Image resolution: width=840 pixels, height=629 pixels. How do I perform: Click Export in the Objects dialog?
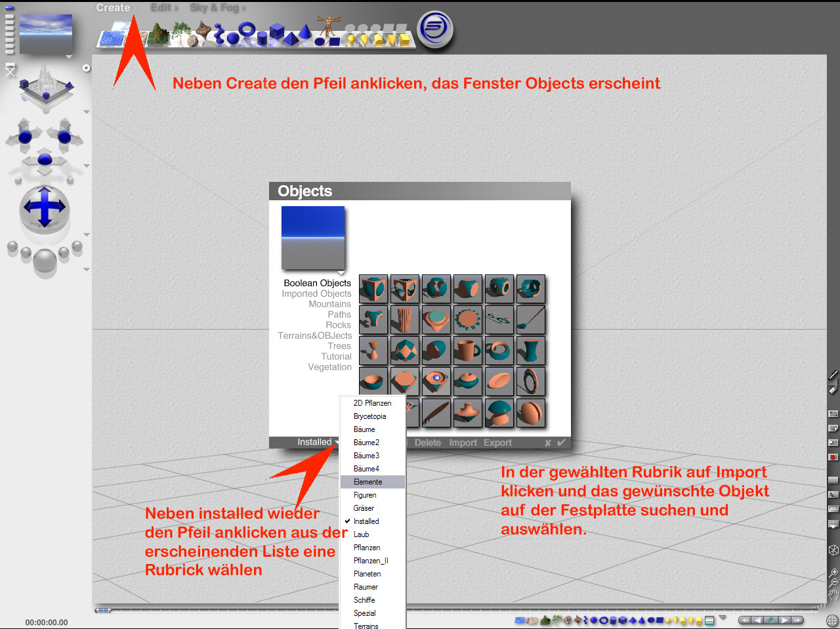pyautogui.click(x=497, y=443)
